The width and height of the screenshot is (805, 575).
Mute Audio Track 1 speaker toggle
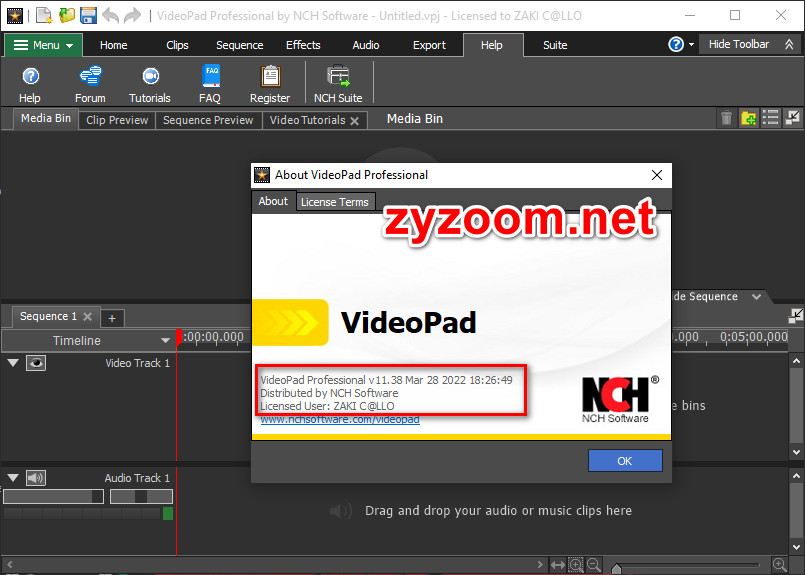pos(36,478)
